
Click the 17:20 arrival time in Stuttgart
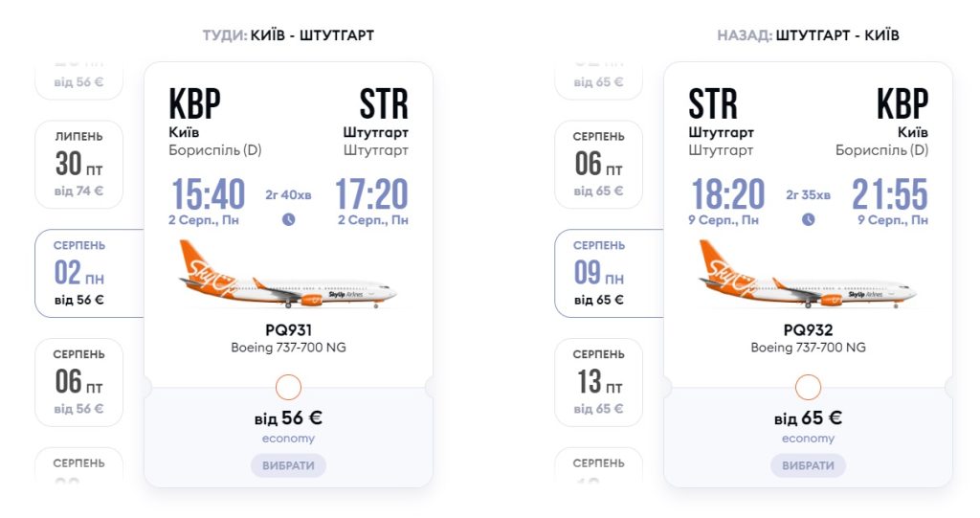point(371,194)
